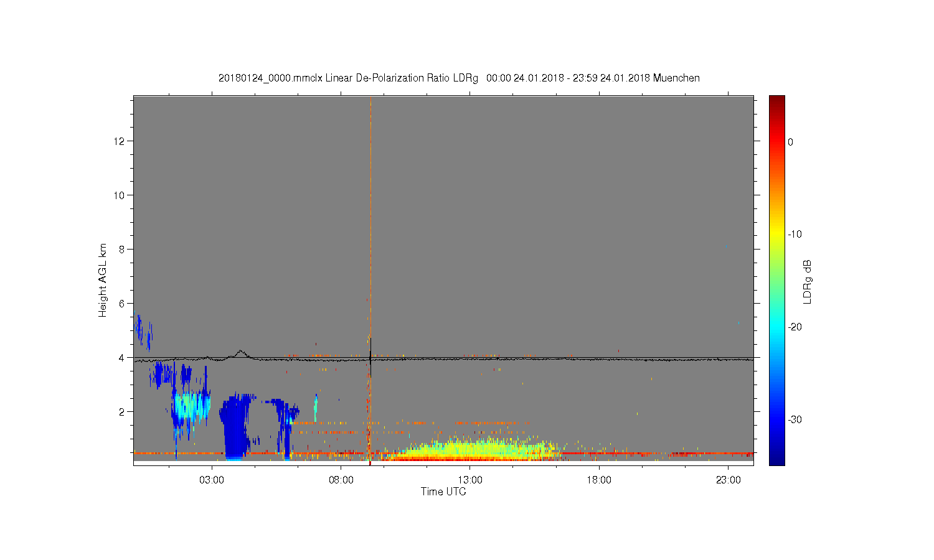The width and height of the screenshot is (934, 560).
Task: Click the 'Height AGL km' axis label
Action: point(103,281)
